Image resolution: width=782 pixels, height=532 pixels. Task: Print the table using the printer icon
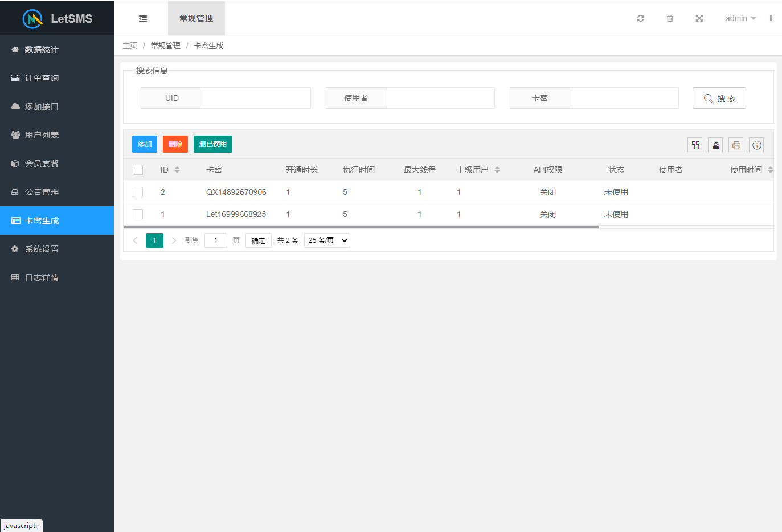pyautogui.click(x=736, y=145)
